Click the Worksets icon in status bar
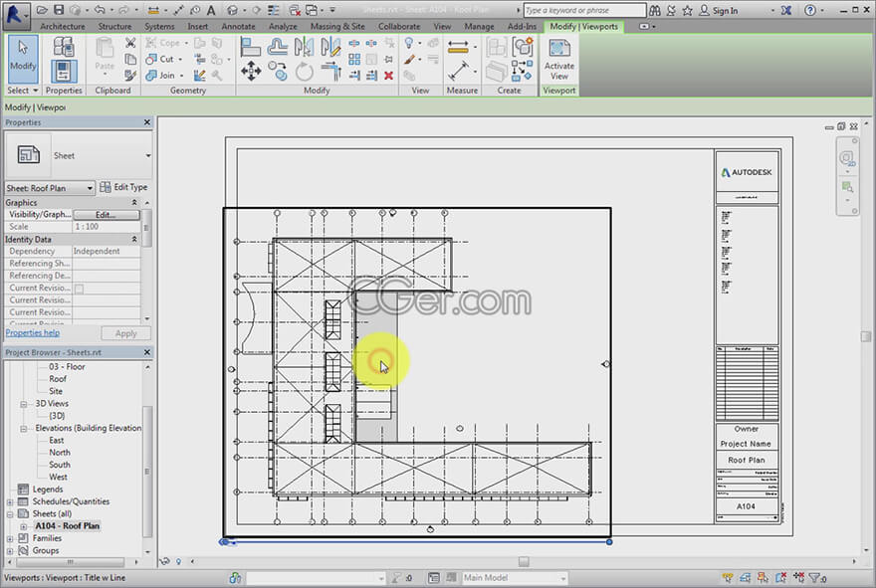 [235, 578]
